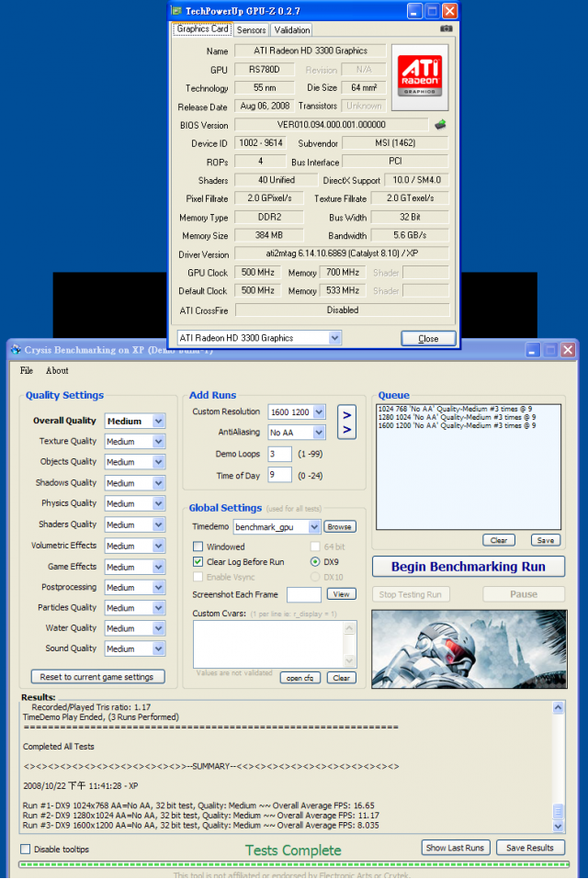This screenshot has width=588, height=879.
Task: Open the Sound Quality dropdown
Action: 159,648
